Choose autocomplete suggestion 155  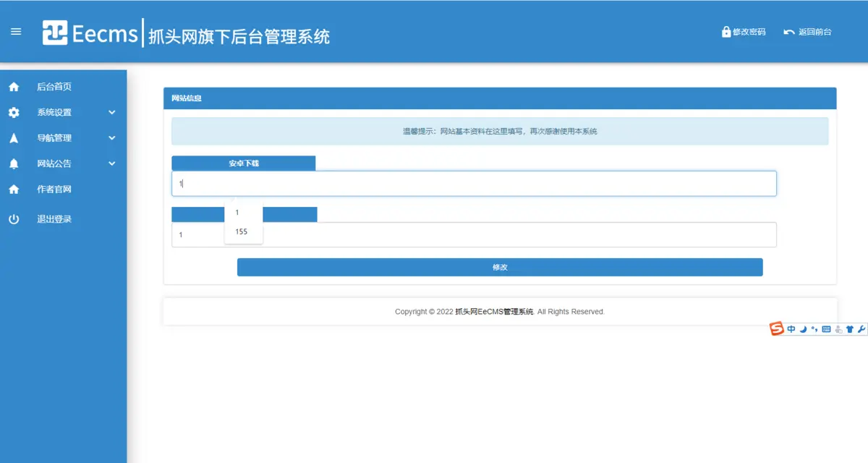point(244,231)
